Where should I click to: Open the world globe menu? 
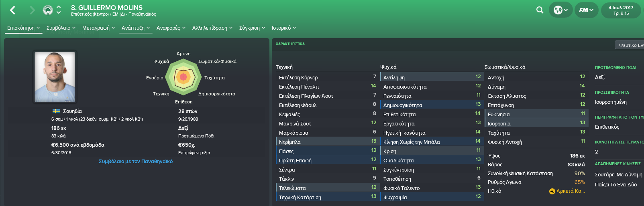[560, 10]
